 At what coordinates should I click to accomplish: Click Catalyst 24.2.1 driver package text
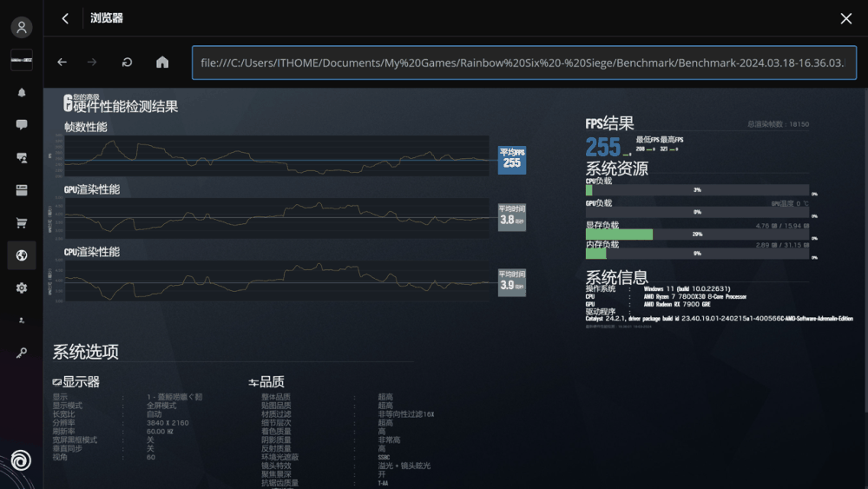tap(719, 319)
